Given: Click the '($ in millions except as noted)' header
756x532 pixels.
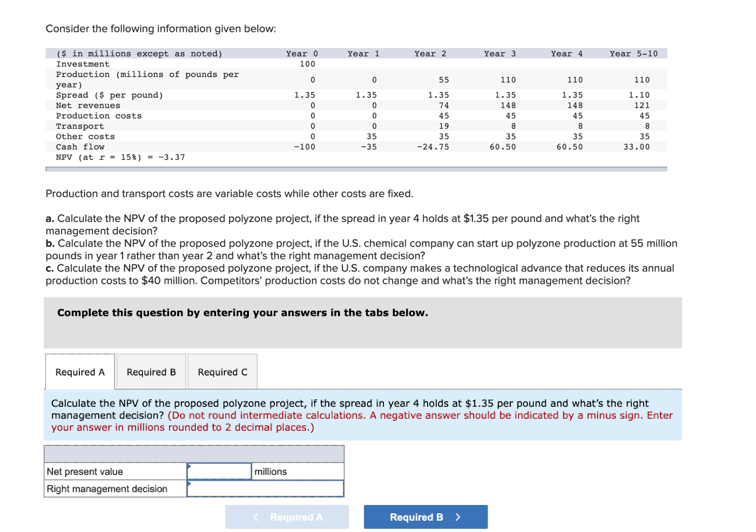Looking at the screenshot, I should [139, 53].
